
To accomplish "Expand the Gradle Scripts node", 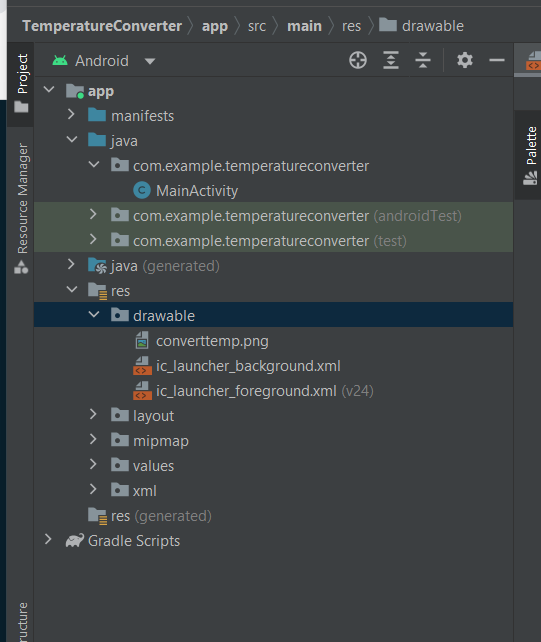I will pyautogui.click(x=48, y=540).
